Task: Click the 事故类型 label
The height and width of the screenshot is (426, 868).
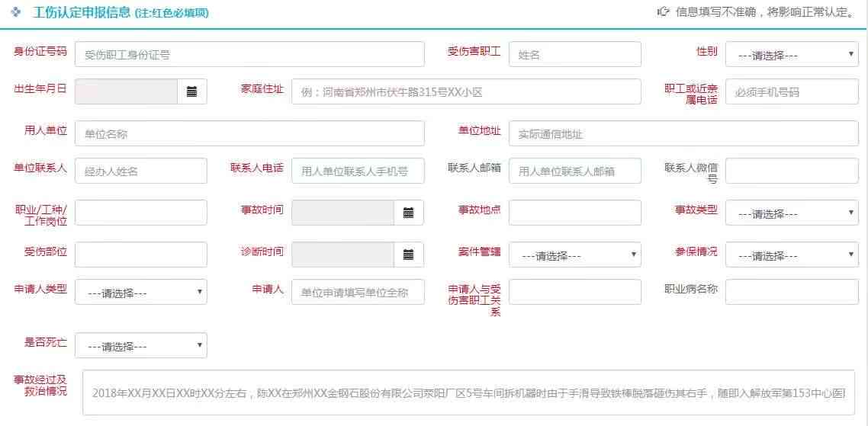Action: pyautogui.click(x=696, y=210)
